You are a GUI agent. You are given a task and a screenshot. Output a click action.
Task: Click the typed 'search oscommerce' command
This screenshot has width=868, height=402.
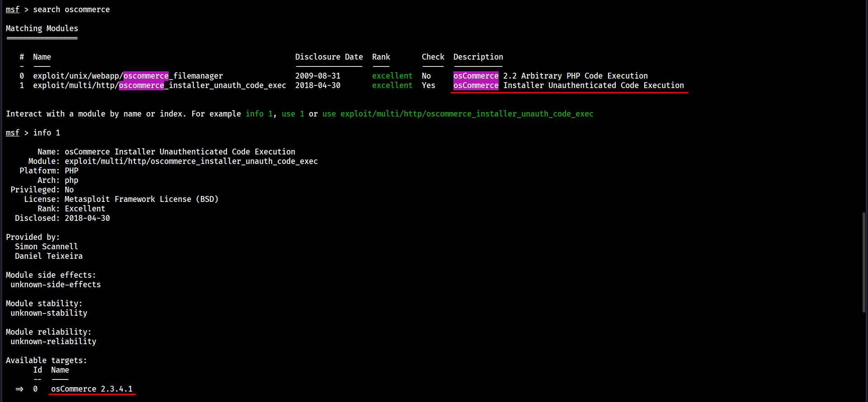click(x=71, y=9)
